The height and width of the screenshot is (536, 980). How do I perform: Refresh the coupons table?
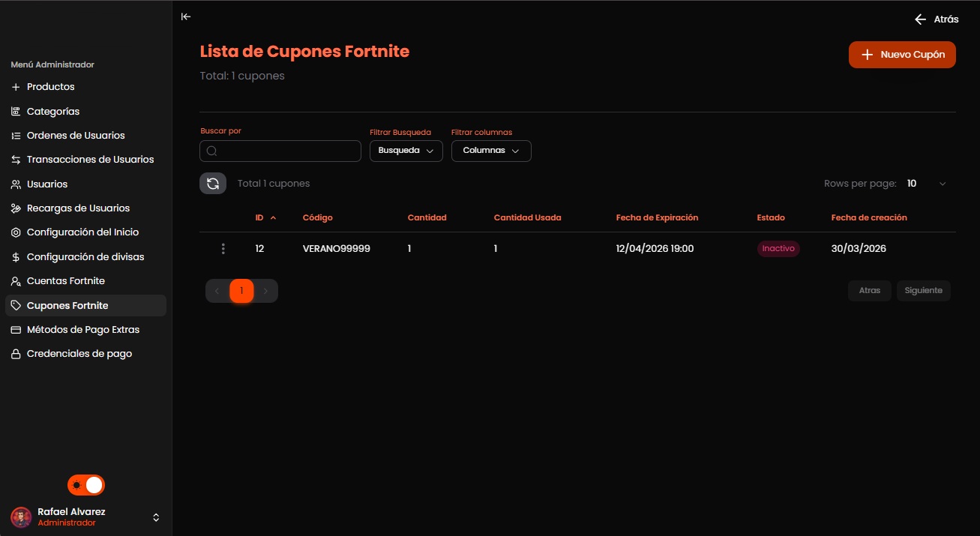213,184
